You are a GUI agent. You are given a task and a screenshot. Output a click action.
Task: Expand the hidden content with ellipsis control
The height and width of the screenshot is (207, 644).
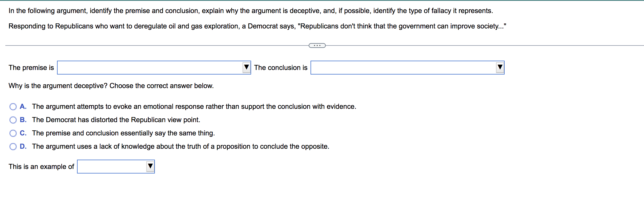(x=317, y=45)
